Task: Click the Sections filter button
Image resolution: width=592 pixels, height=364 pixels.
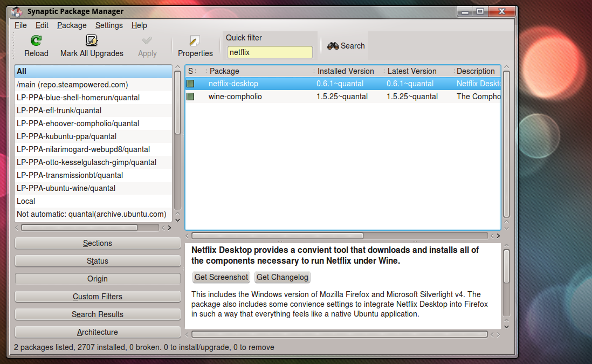Action: 98,243
